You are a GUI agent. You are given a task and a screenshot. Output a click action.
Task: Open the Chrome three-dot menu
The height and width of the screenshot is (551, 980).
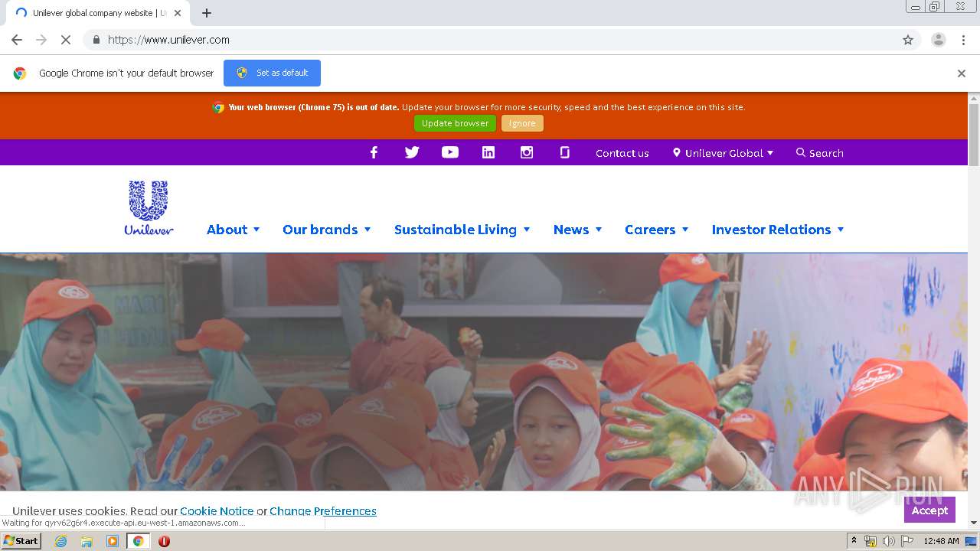click(963, 40)
